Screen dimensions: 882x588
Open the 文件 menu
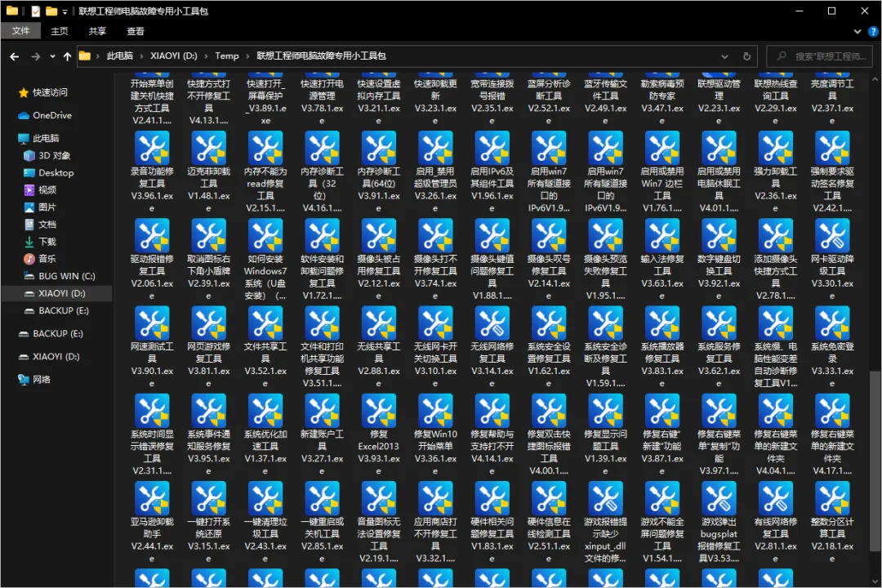[x=20, y=31]
